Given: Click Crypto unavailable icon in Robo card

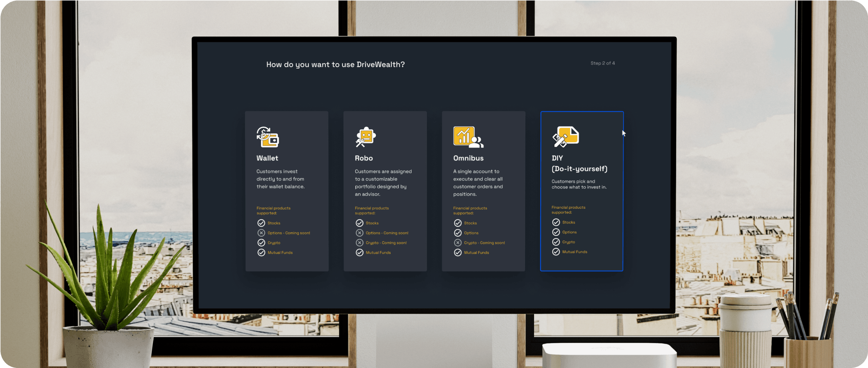Looking at the screenshot, I should click(x=359, y=243).
